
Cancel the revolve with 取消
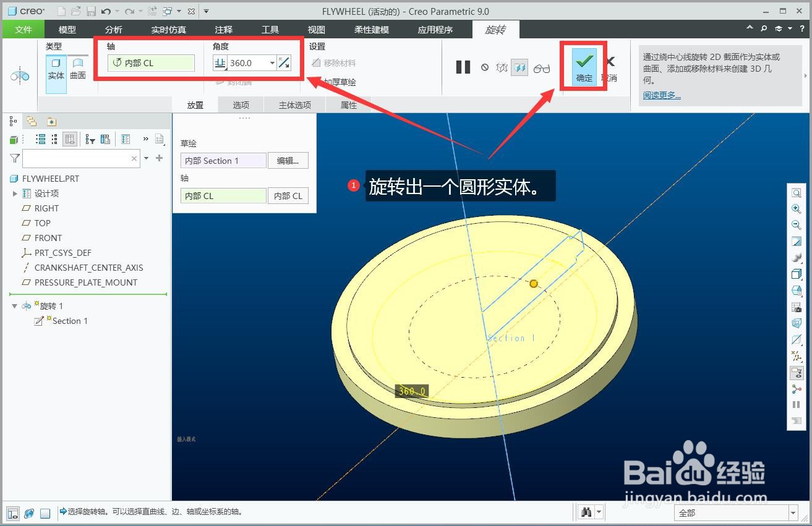(610, 69)
